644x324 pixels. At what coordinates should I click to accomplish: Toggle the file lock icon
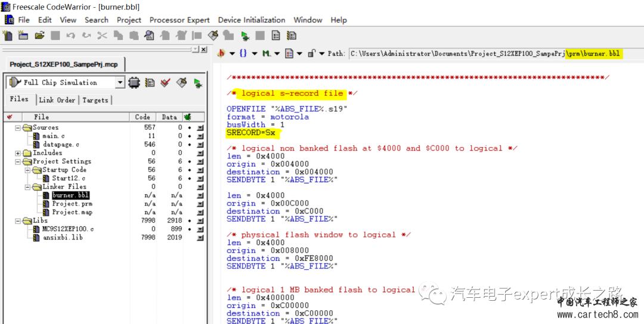(312, 54)
